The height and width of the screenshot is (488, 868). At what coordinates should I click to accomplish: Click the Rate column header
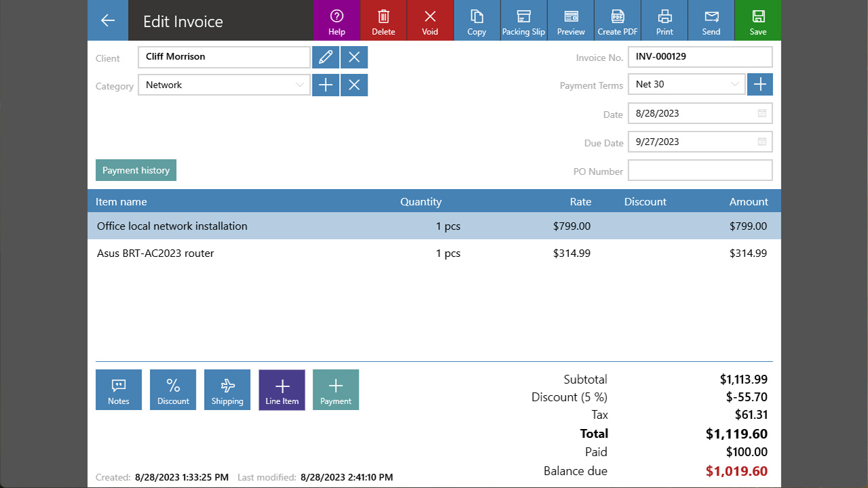(x=580, y=201)
